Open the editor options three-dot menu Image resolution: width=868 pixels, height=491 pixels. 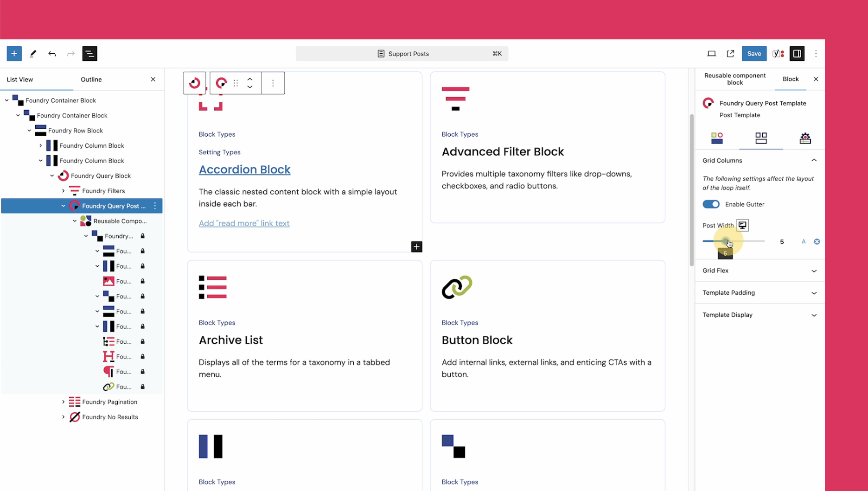[x=816, y=54]
